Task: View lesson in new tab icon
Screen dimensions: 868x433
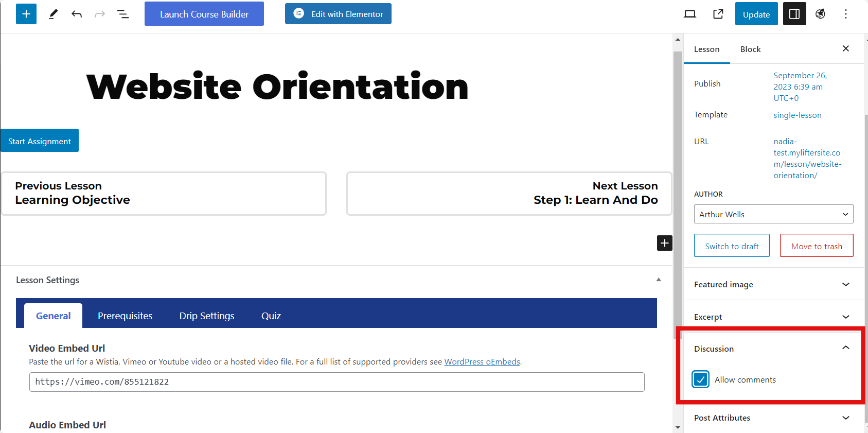Action: [718, 14]
